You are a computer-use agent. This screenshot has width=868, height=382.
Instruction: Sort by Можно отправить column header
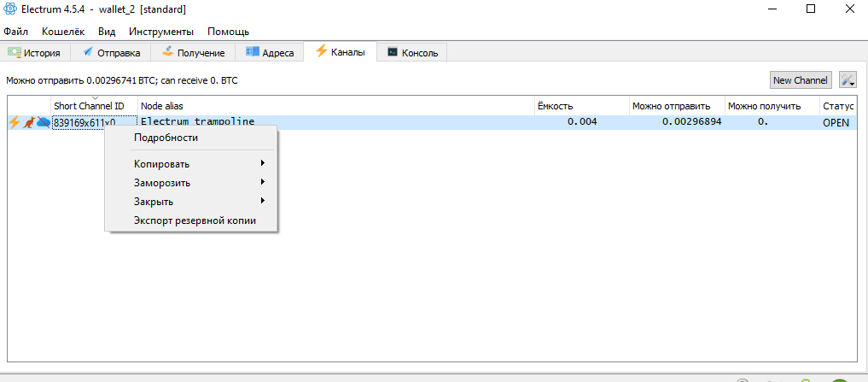pos(677,105)
